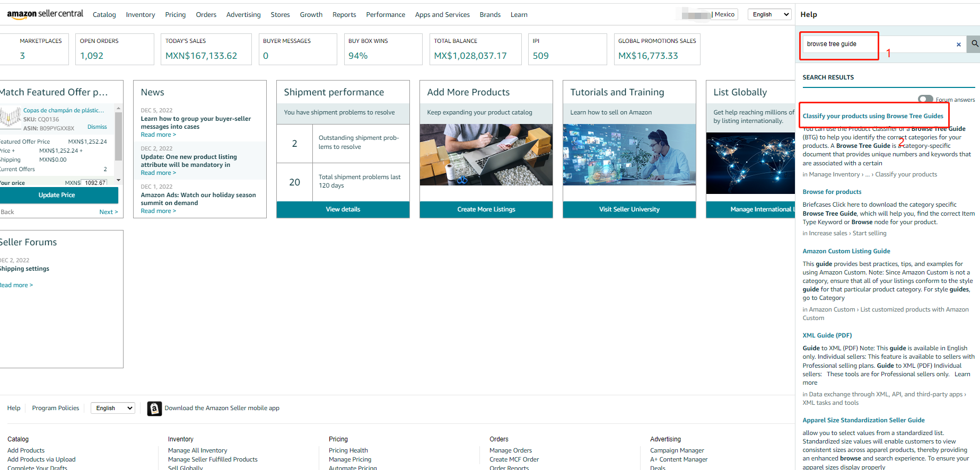Read more about buyer-seller messages news
Viewport: 980px width, 470px height.
[158, 135]
